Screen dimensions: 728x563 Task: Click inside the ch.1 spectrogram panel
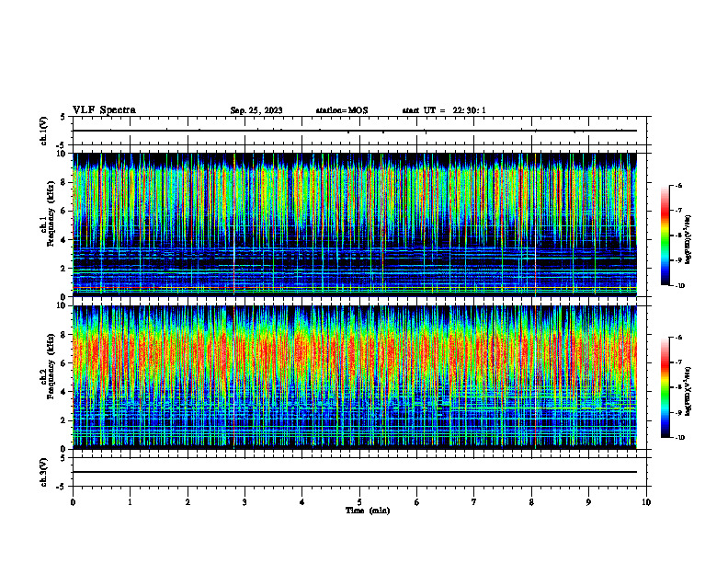355,224
